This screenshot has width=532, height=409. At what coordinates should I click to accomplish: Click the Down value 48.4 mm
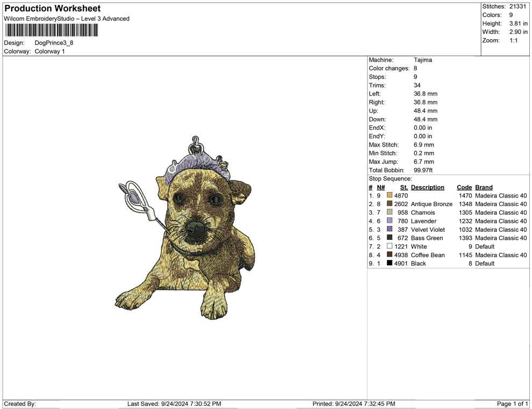click(x=426, y=119)
